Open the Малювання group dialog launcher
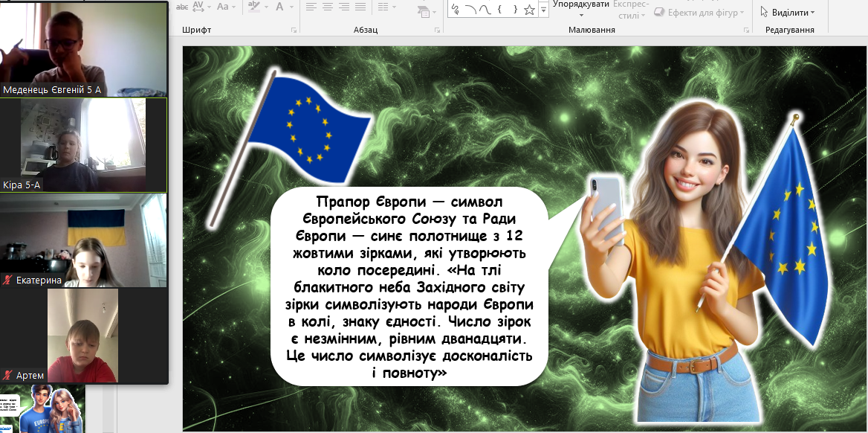868x433 pixels. (745, 30)
